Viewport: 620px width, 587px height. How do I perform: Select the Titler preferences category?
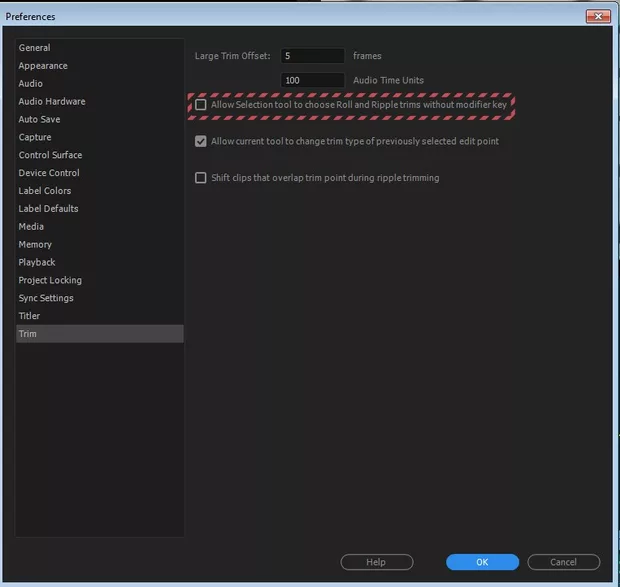tap(29, 316)
